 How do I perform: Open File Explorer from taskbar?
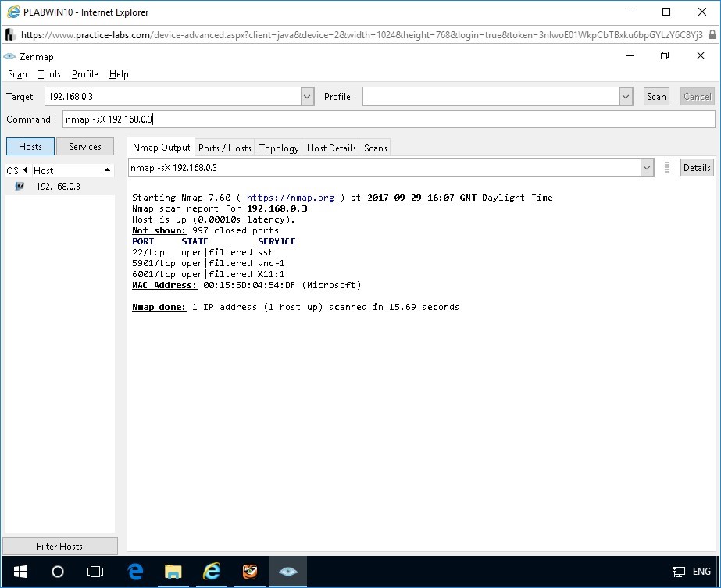click(x=173, y=572)
